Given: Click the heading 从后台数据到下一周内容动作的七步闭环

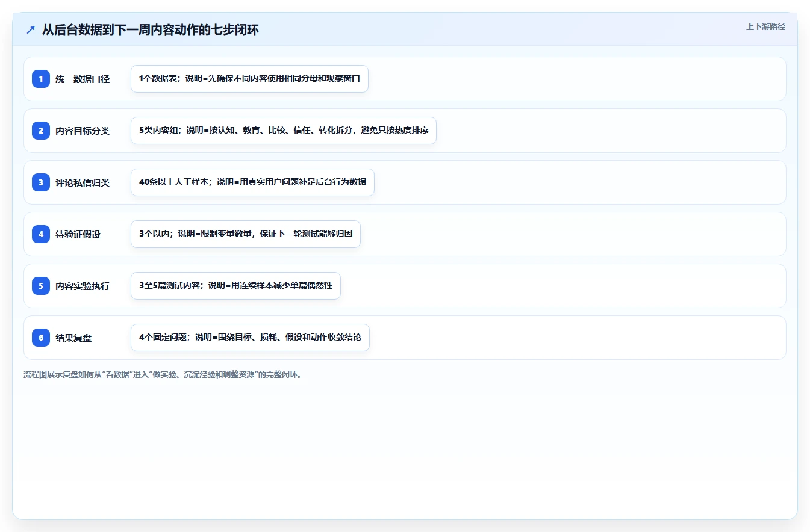Looking at the screenshot, I should point(151,29).
